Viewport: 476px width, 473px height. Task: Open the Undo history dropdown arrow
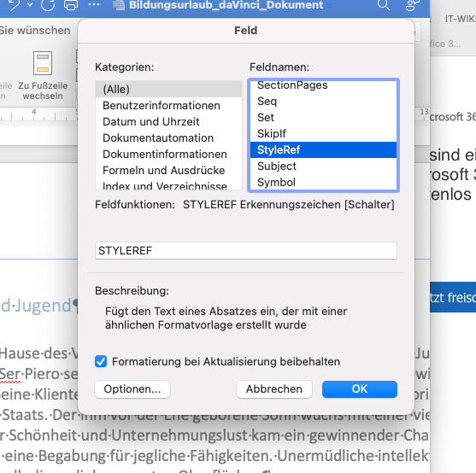coord(30,5)
